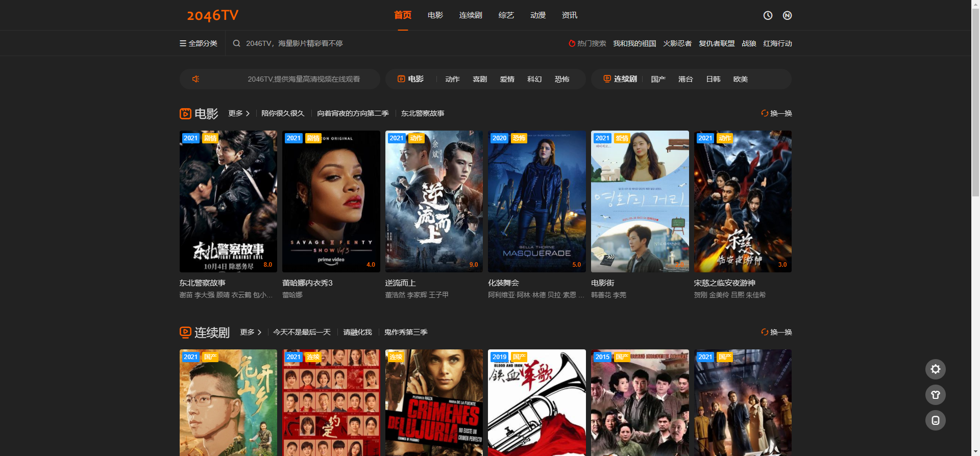Open 今天不是最后一天 link
This screenshot has height=456, width=980.
pyautogui.click(x=302, y=332)
